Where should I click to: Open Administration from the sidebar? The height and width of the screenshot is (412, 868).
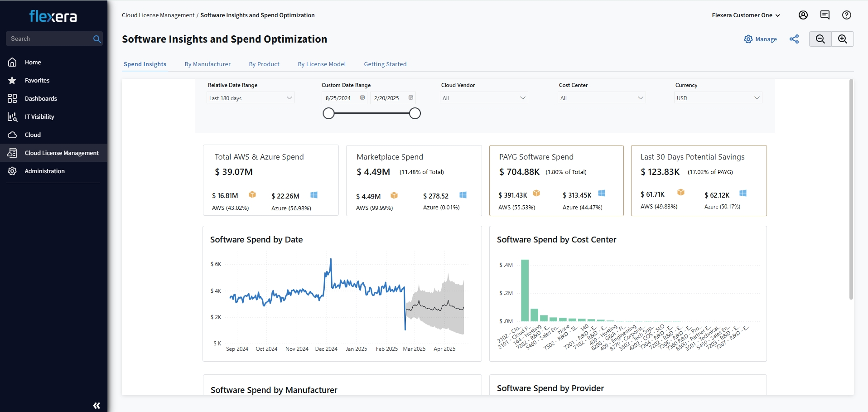(x=44, y=171)
